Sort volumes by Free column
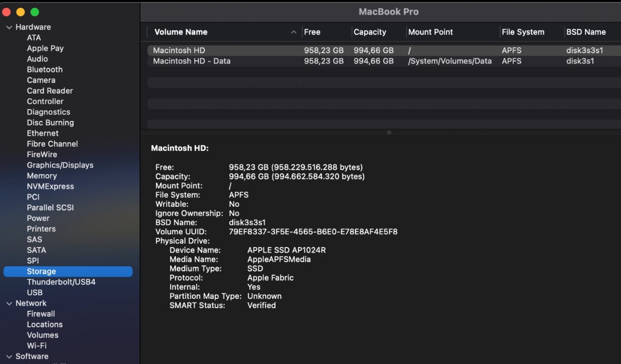Viewport: 621px width, 364px height. point(312,32)
